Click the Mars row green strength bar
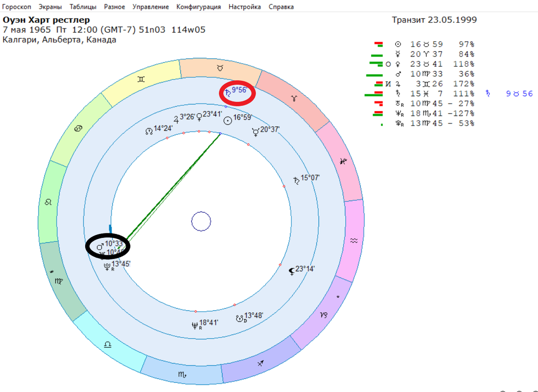This screenshot has height=392, width=538. pos(374,75)
